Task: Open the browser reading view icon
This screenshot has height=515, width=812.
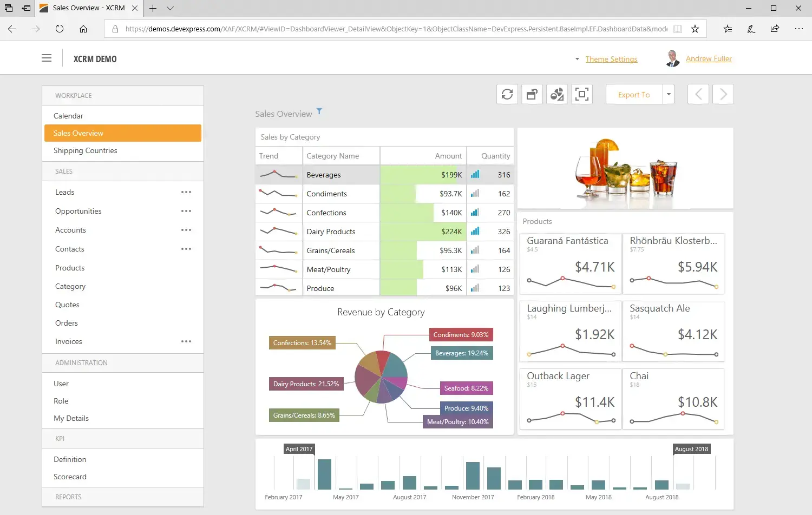Action: point(678,29)
